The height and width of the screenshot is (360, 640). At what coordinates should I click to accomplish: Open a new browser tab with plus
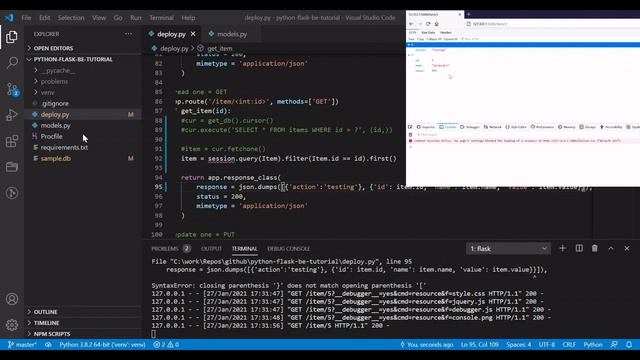pyautogui.click(x=469, y=14)
